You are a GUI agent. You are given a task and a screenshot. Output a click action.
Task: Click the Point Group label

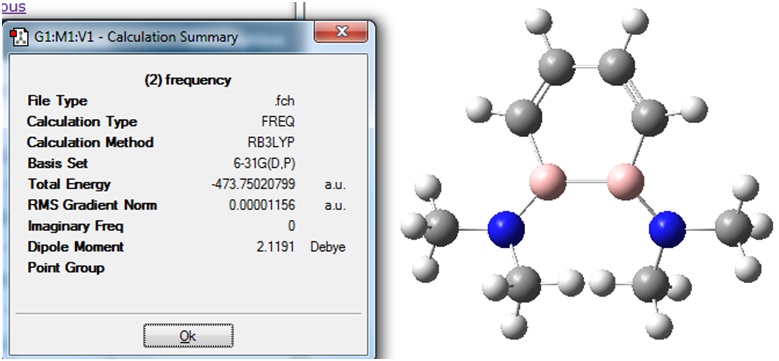66,268
